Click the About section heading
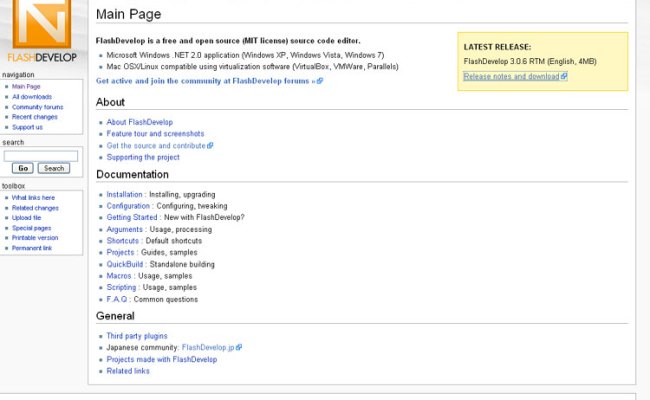The height and width of the screenshot is (400, 650). (110, 102)
